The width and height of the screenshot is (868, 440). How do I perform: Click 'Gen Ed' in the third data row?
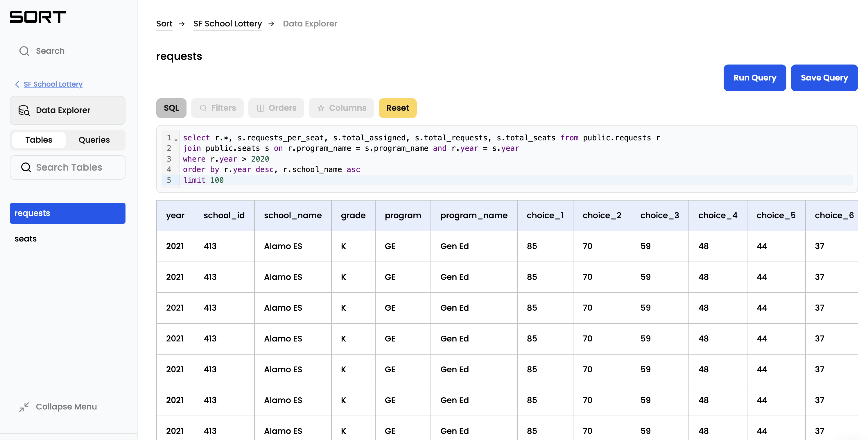(x=455, y=308)
